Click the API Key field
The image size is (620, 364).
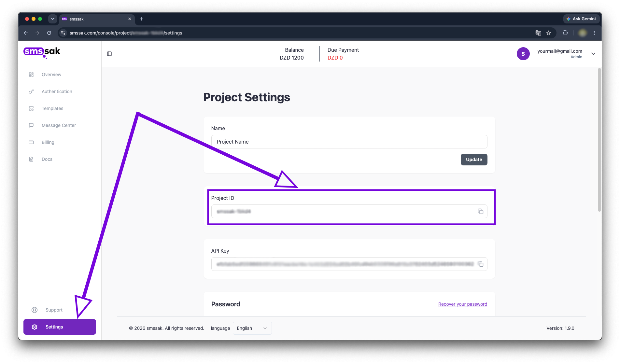click(349, 264)
